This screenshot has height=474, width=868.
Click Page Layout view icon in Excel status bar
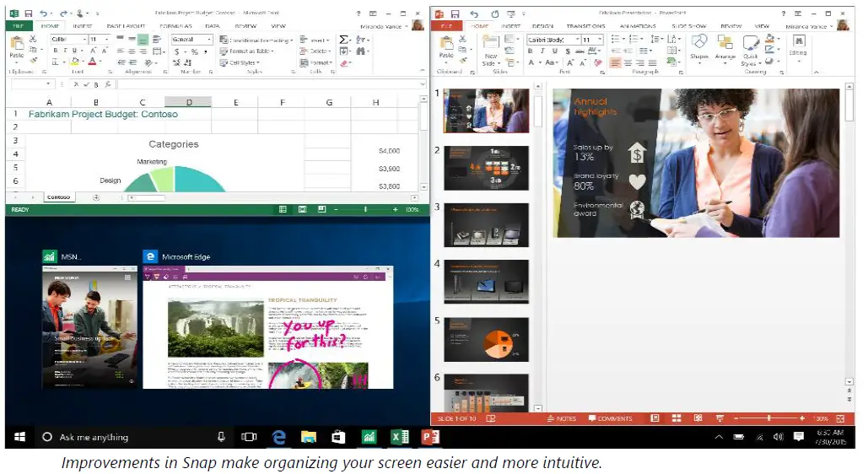(x=302, y=209)
